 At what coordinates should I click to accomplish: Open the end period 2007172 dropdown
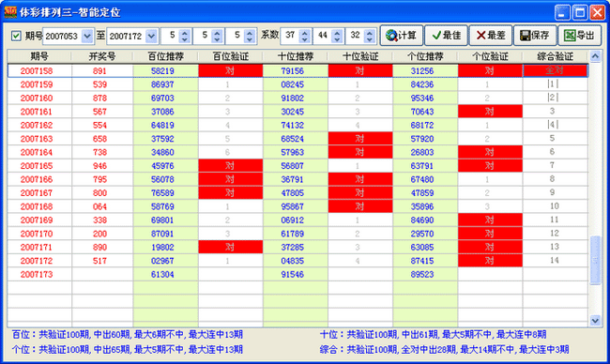click(151, 37)
